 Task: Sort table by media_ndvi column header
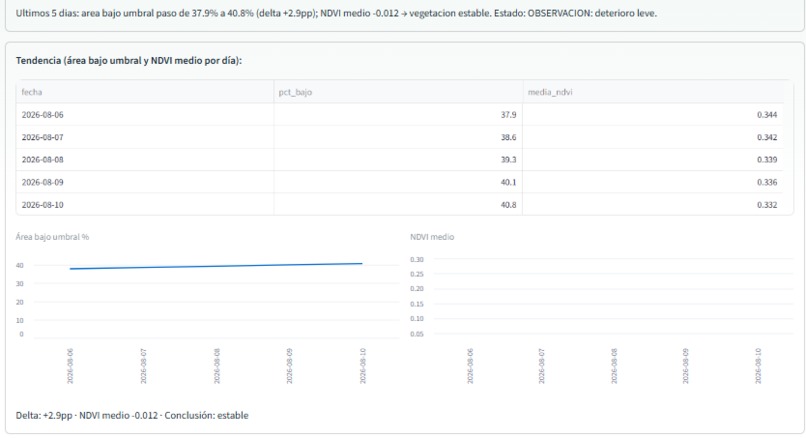(653, 92)
